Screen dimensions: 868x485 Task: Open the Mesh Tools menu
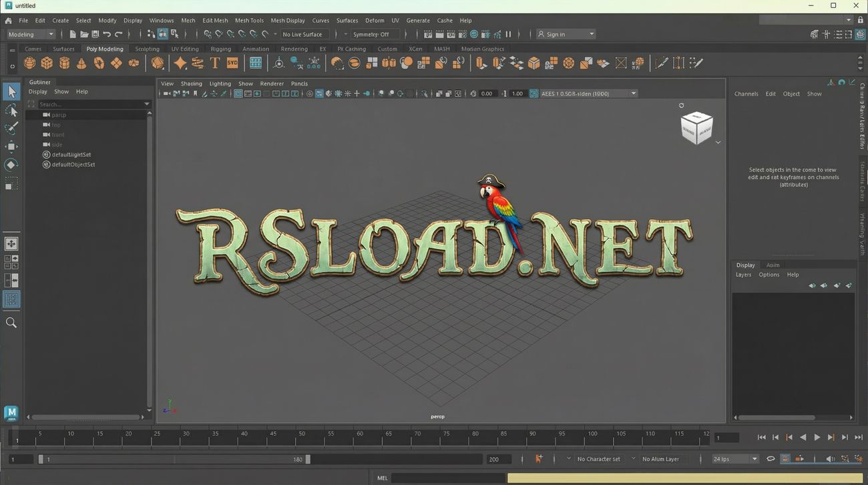click(x=249, y=21)
